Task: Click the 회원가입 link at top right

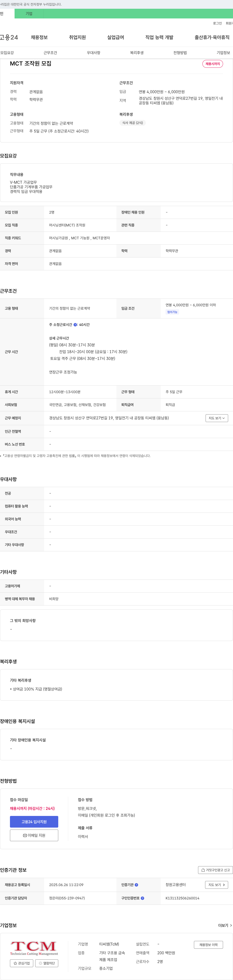Action: click(x=229, y=23)
